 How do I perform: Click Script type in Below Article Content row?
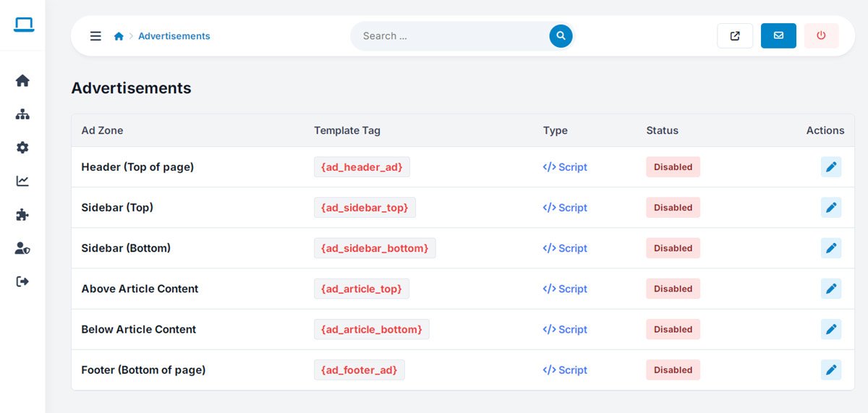pos(565,329)
